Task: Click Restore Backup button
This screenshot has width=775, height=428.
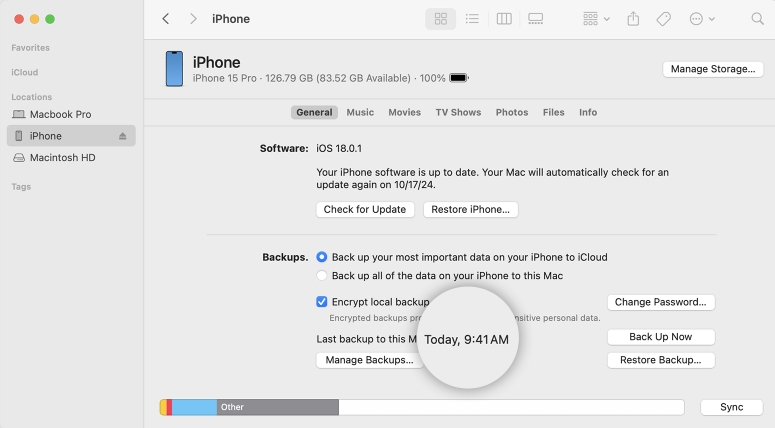Action: [661, 360]
